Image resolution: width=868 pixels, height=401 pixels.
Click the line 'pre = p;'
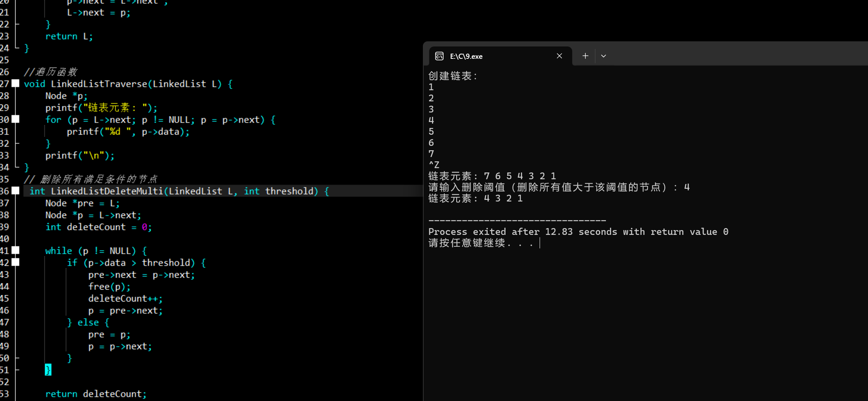tap(109, 334)
